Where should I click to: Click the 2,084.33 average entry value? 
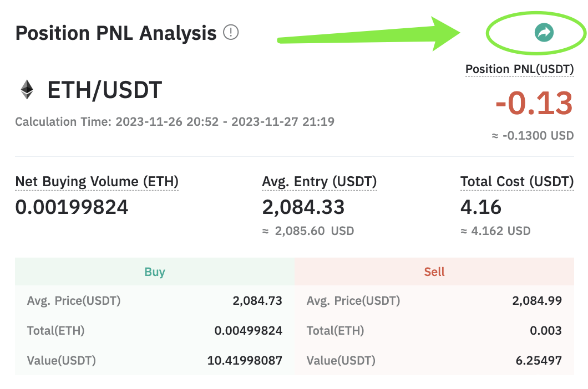click(x=303, y=207)
